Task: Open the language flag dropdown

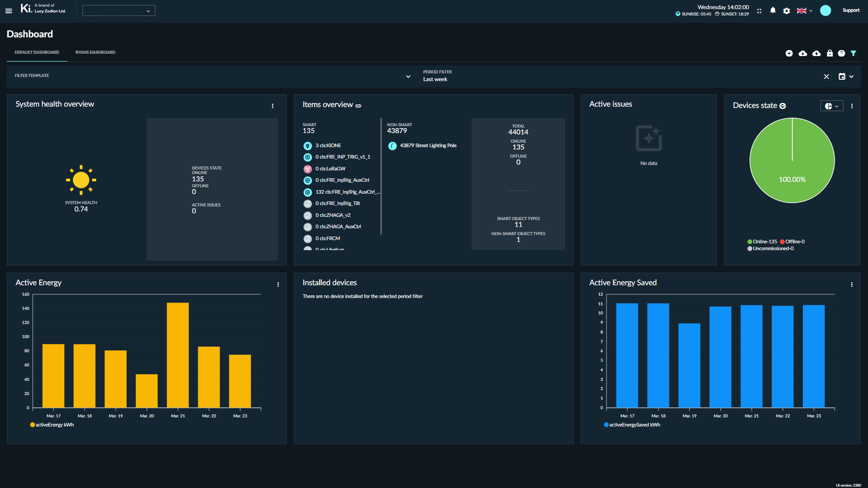Action: coord(804,10)
